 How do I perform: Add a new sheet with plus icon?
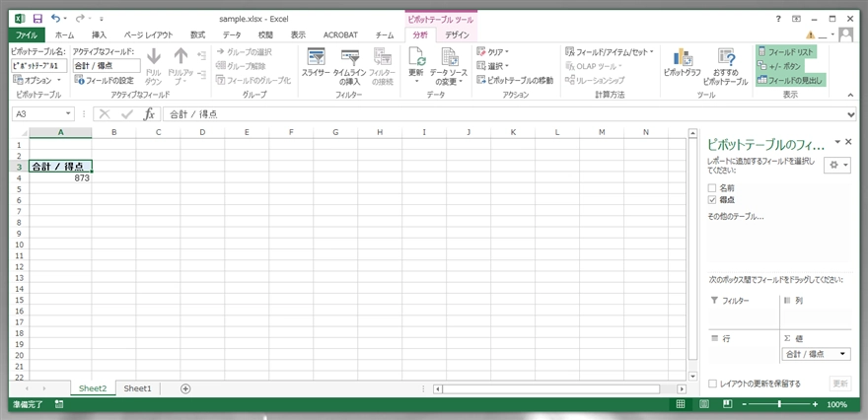coord(185,388)
